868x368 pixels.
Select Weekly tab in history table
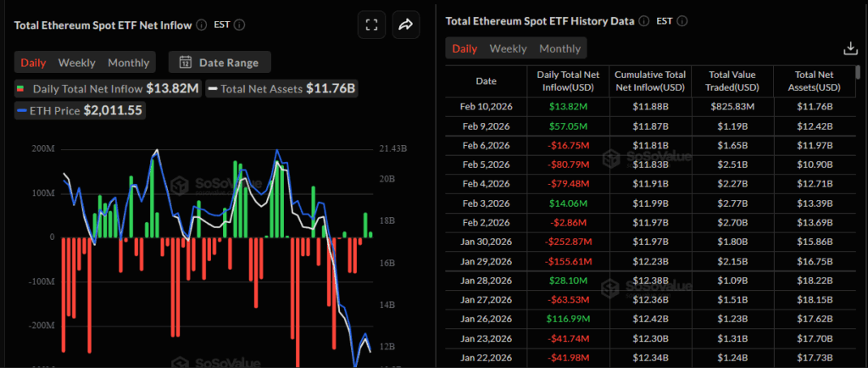[508, 48]
